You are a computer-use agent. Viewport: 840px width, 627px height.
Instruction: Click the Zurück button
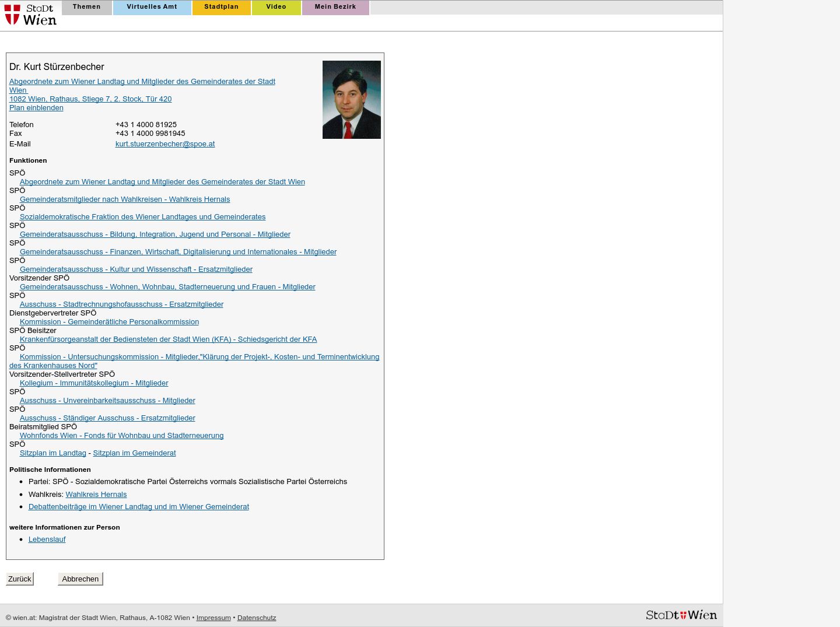tap(20, 579)
